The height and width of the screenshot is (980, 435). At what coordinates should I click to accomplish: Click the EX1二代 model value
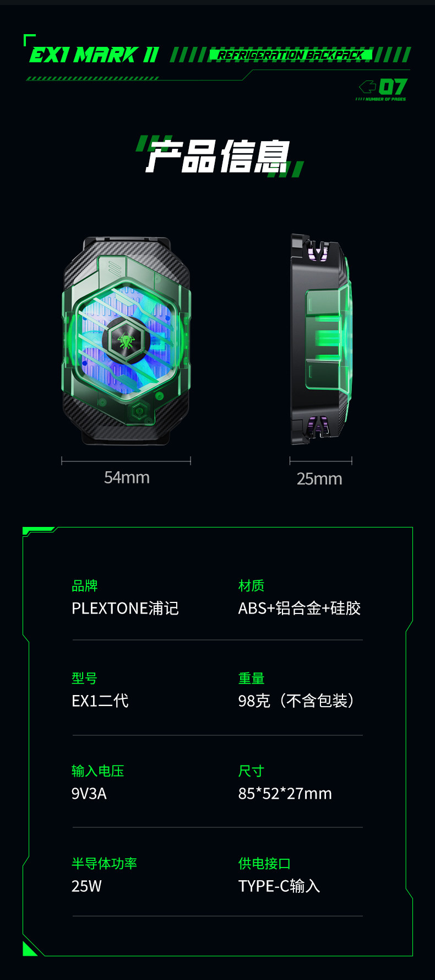coord(100,701)
